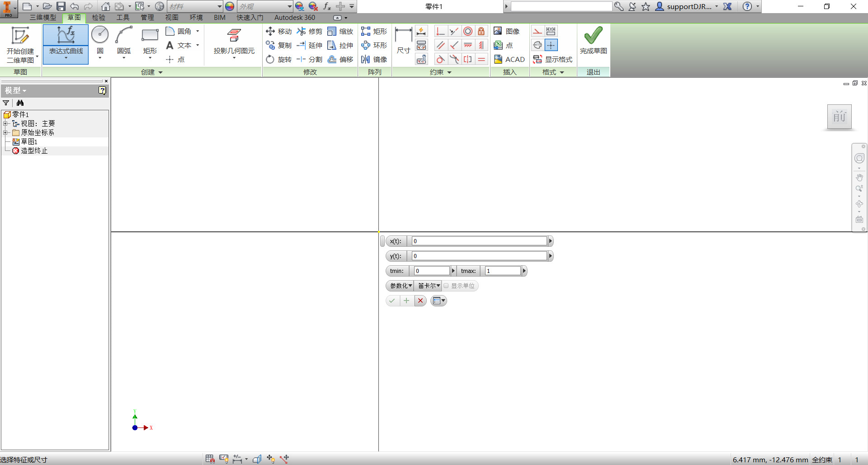
Task: Toggle Show Format (显示格式)
Action: click(553, 59)
